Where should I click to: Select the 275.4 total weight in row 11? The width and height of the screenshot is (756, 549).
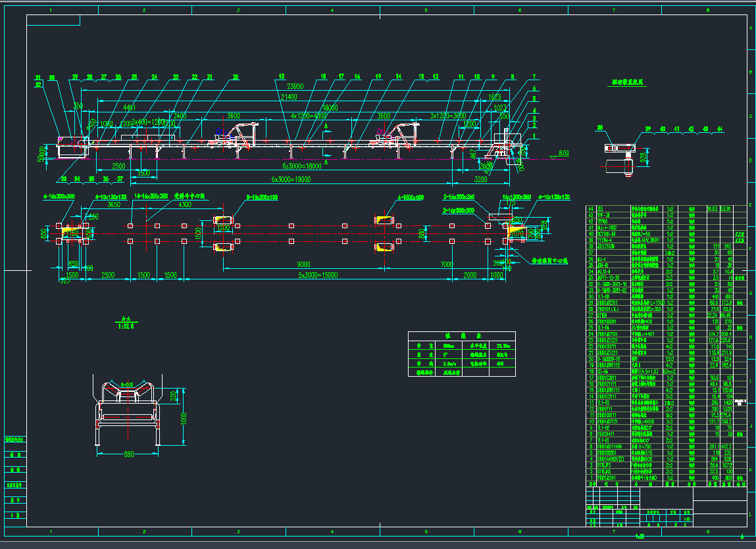click(726, 416)
